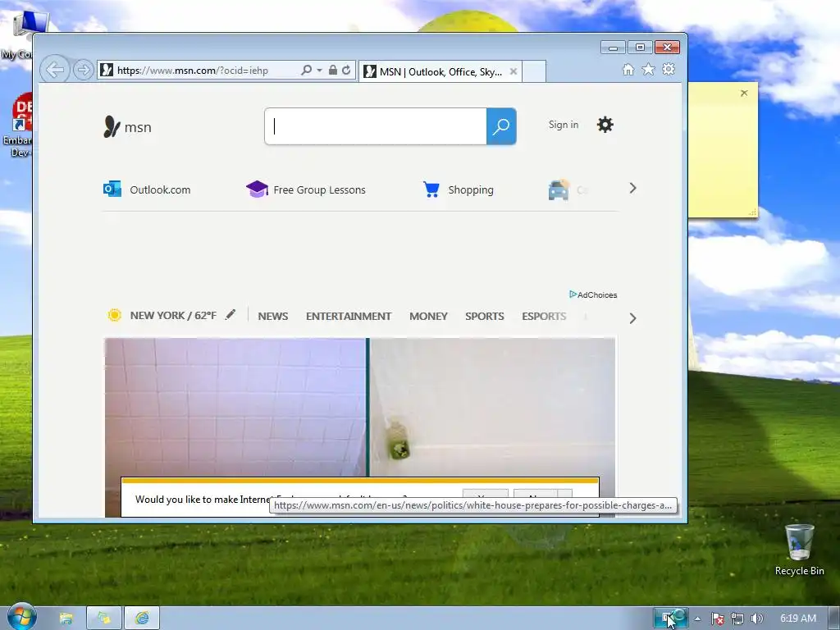Open the MONEY category

pyautogui.click(x=428, y=316)
